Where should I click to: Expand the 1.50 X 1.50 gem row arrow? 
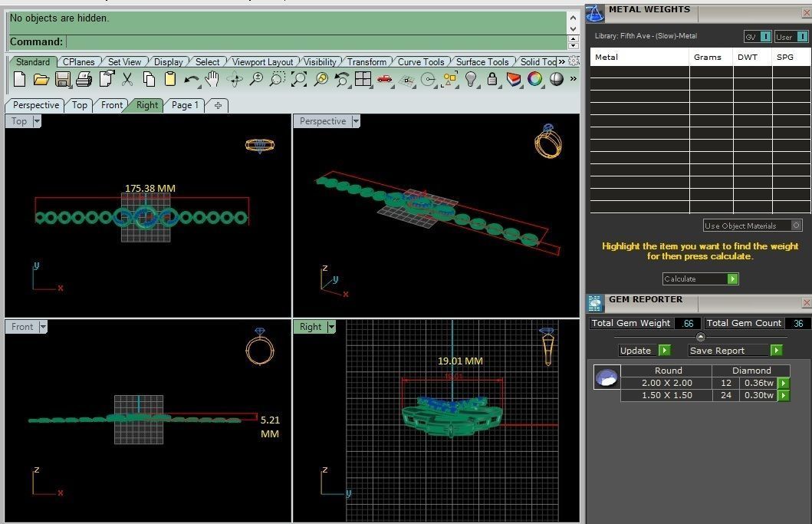coord(784,395)
